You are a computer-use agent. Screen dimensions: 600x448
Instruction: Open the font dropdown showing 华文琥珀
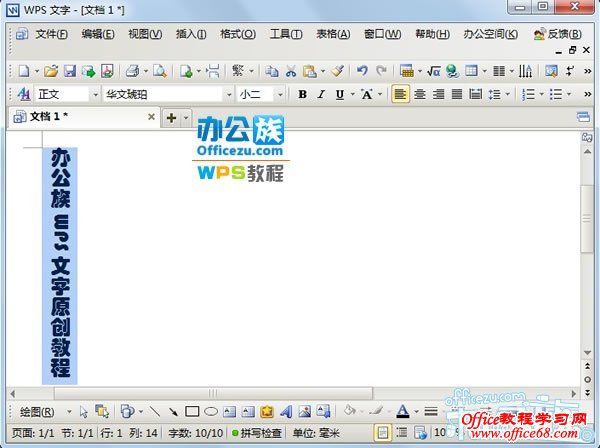click(229, 94)
